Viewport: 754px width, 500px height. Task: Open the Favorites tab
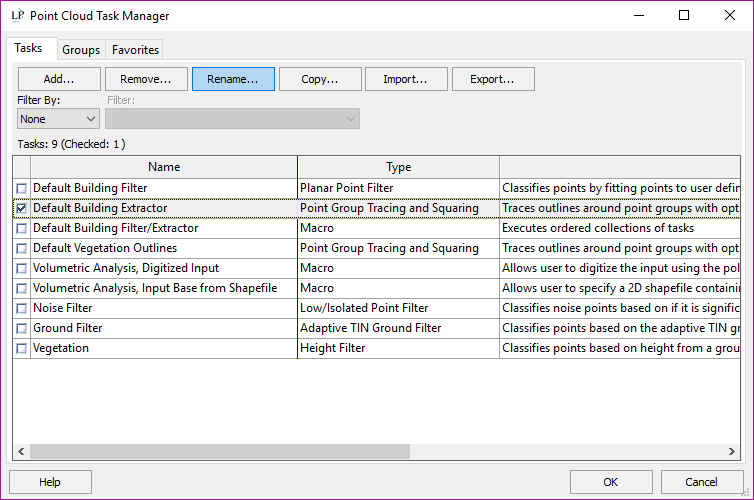point(135,50)
